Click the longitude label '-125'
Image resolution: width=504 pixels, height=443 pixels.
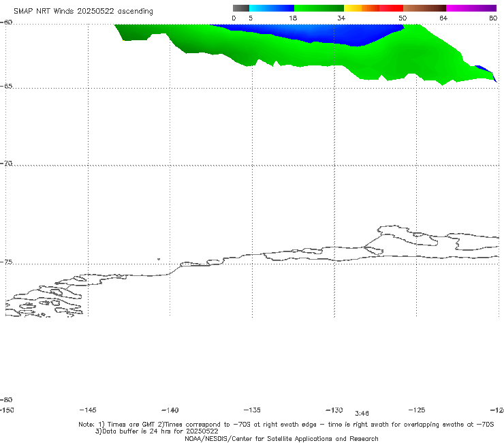pos(417,410)
